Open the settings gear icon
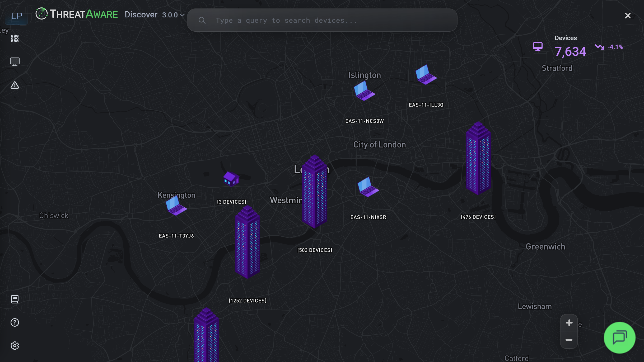The height and width of the screenshot is (362, 644). click(x=15, y=346)
